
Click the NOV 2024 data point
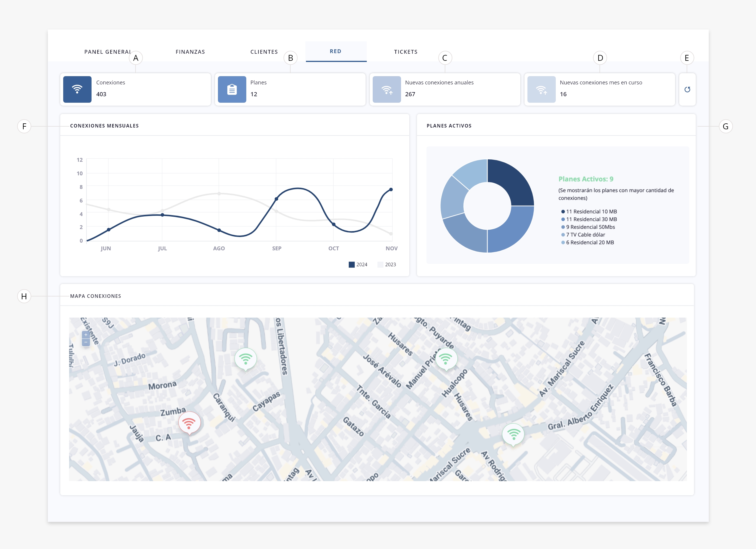pos(391,189)
